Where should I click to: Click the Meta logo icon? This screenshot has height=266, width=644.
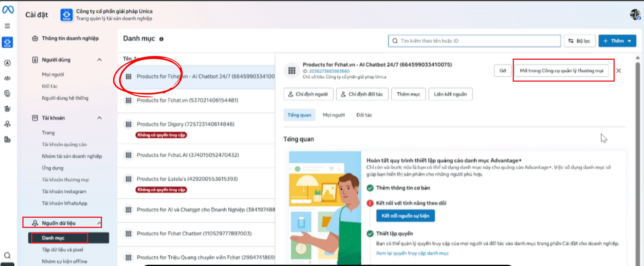tap(8, 10)
